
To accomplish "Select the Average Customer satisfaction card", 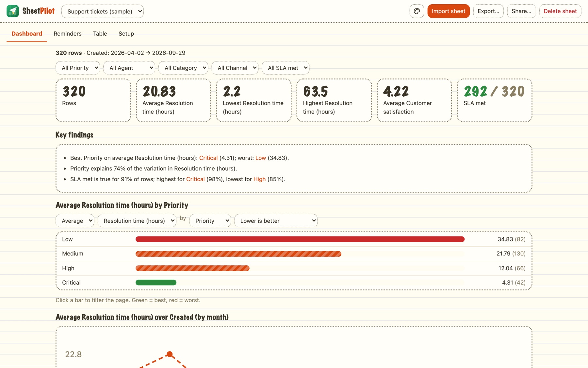I will 414,100.
